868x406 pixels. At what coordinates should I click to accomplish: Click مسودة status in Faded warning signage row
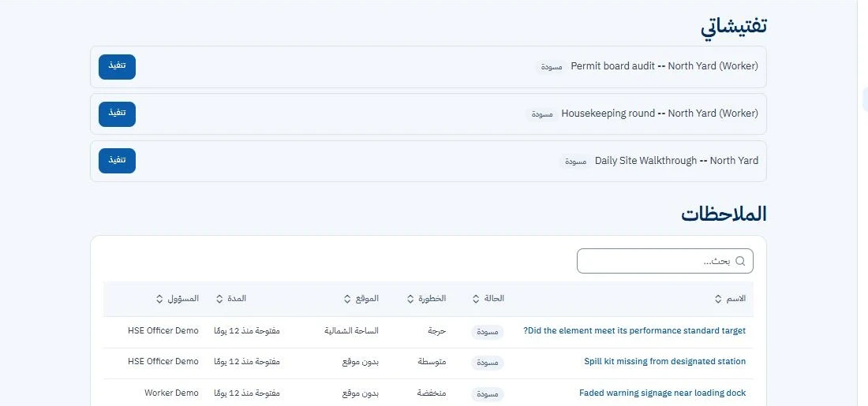click(x=488, y=394)
